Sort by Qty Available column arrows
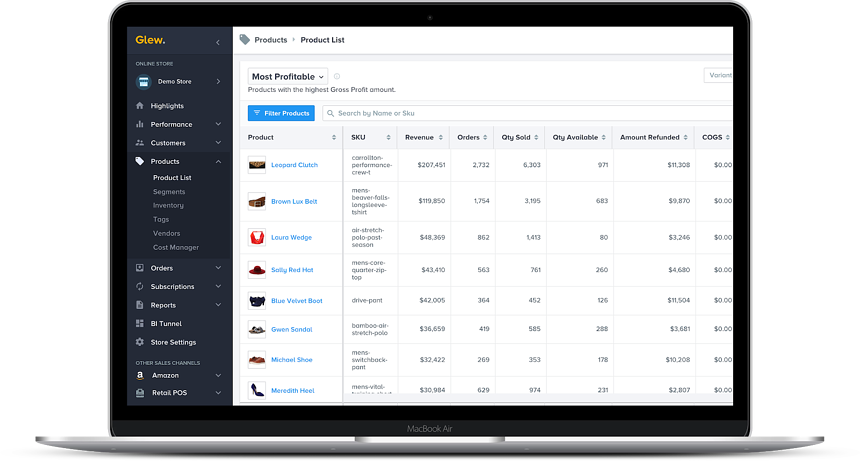Image resolution: width=860 pixels, height=461 pixels. tap(604, 138)
